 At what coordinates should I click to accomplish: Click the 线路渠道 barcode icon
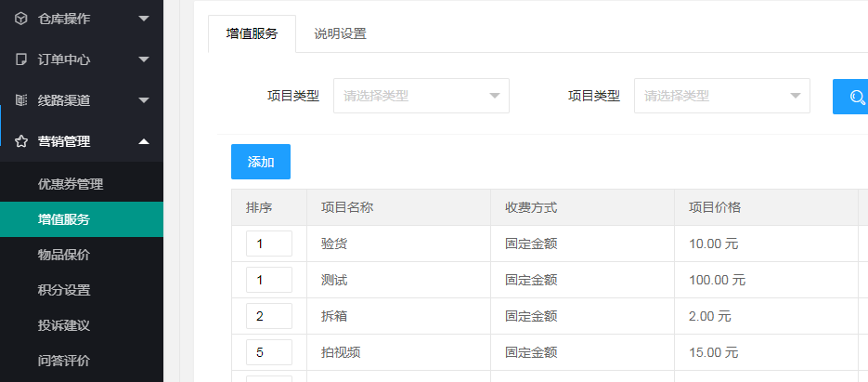(21, 100)
